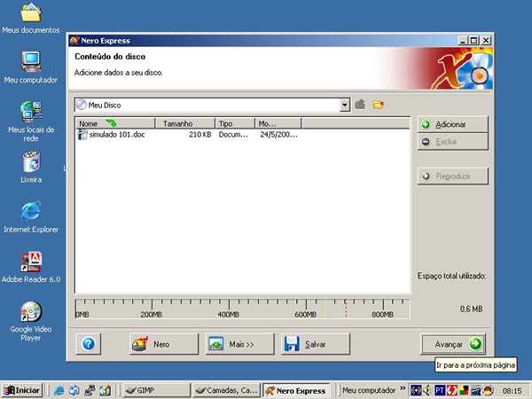The height and width of the screenshot is (399, 532).
Task: Click the volume speaker tray icon
Action: point(426,390)
